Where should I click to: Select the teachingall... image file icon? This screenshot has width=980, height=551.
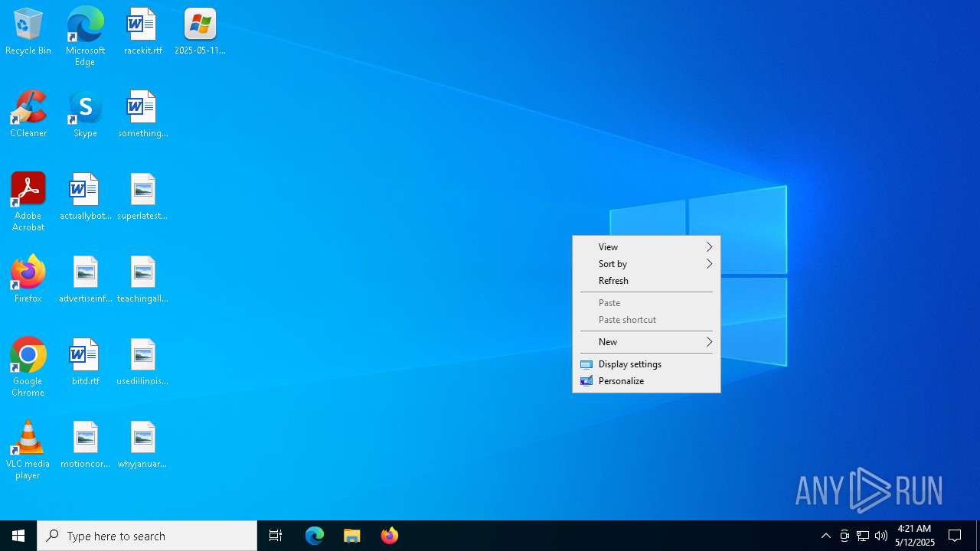(142, 280)
